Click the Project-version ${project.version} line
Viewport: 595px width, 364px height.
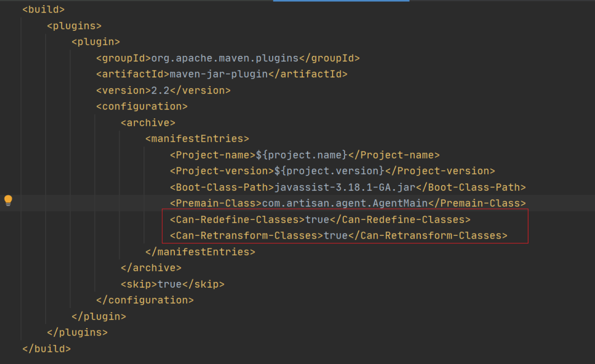[x=332, y=171]
